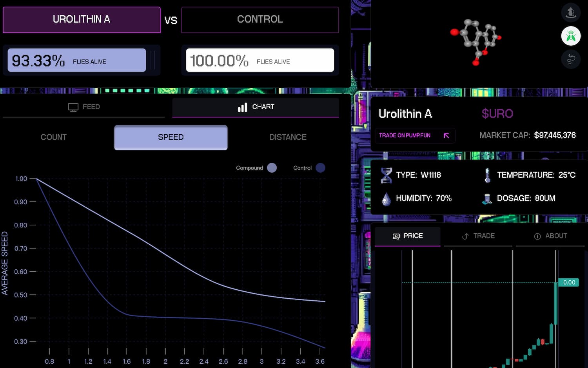Switch to the ABOUT tab
Viewport: 588px width, 368px height.
pos(550,236)
